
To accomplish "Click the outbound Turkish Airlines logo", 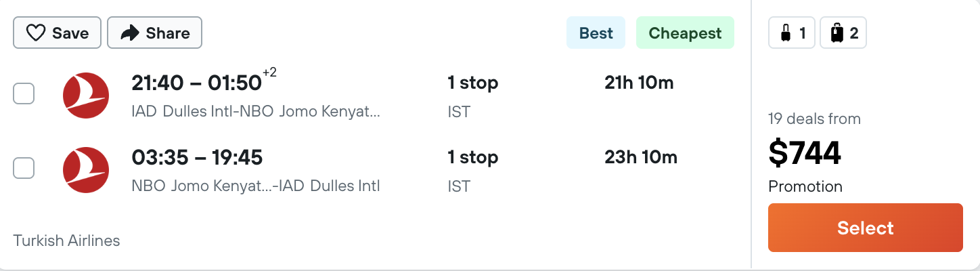I will tap(86, 95).
